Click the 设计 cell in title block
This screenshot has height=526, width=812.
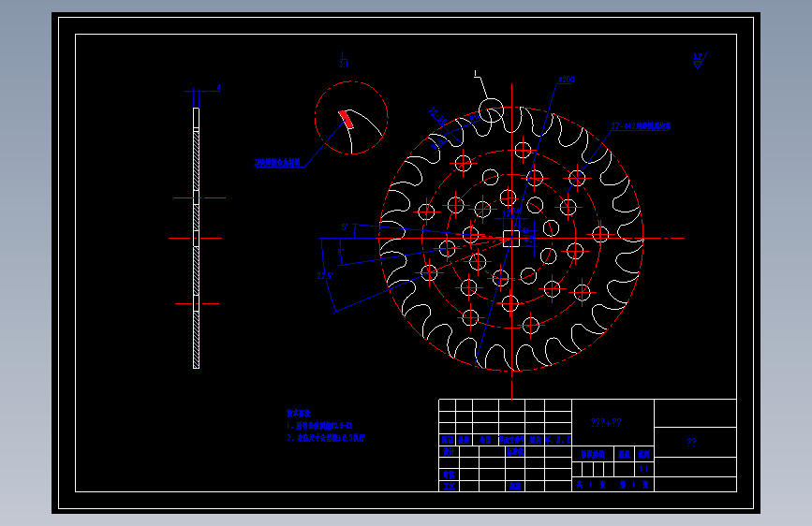pos(449,451)
